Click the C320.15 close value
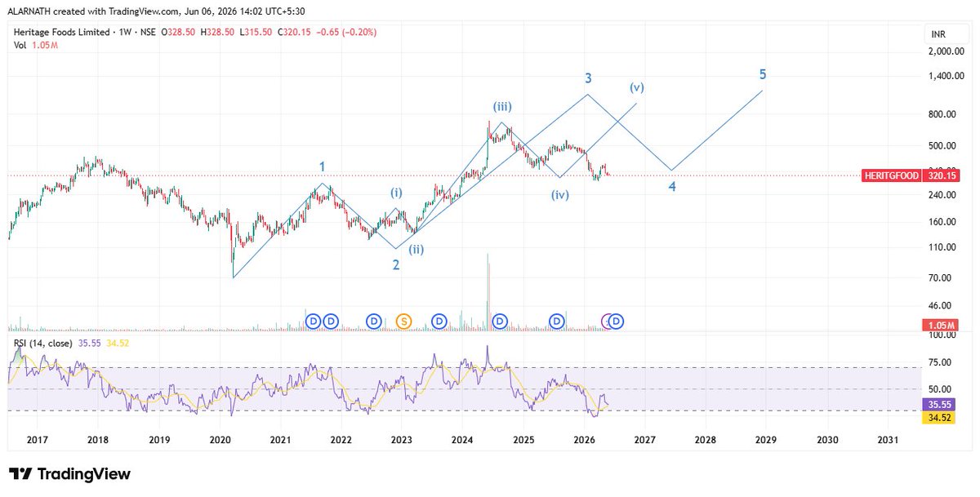The height and width of the screenshot is (497, 980). click(x=294, y=32)
